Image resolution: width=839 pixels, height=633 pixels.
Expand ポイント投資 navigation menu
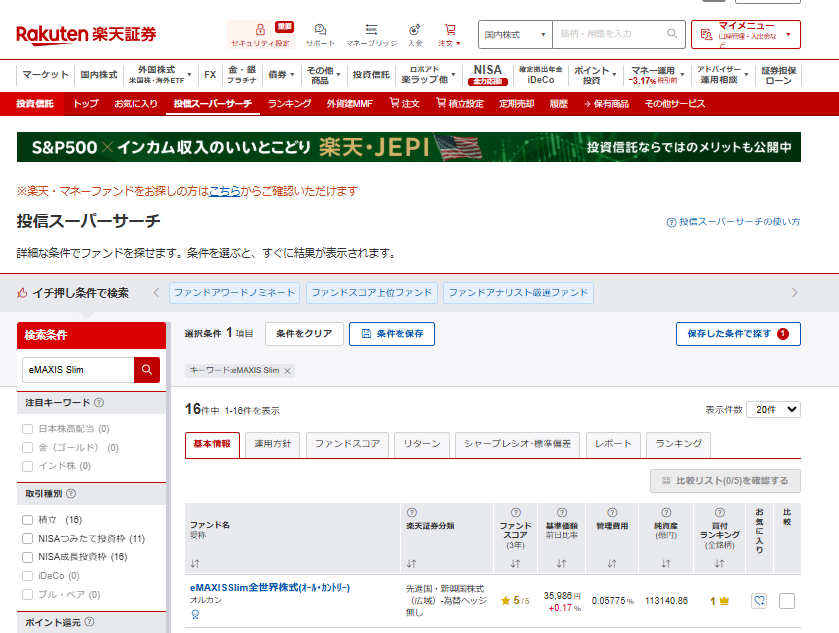coord(594,74)
